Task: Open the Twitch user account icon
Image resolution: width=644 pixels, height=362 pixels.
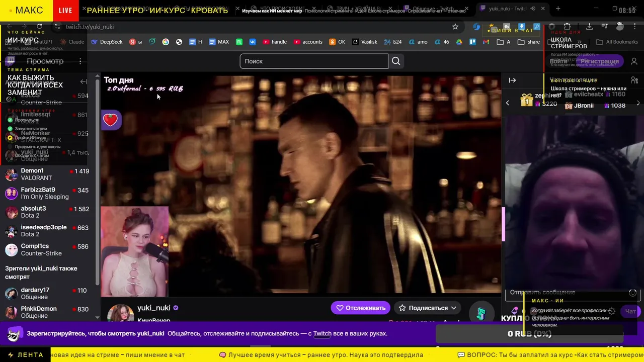Action: pyautogui.click(x=634, y=61)
